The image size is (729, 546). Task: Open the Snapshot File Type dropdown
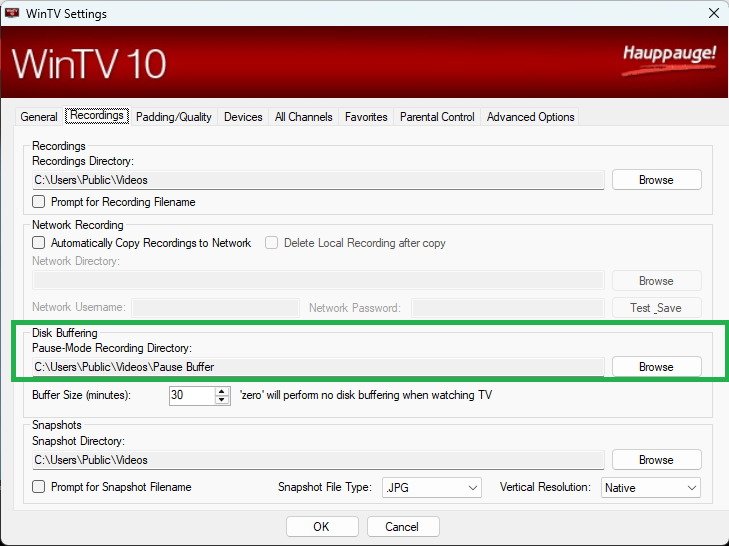click(x=432, y=488)
